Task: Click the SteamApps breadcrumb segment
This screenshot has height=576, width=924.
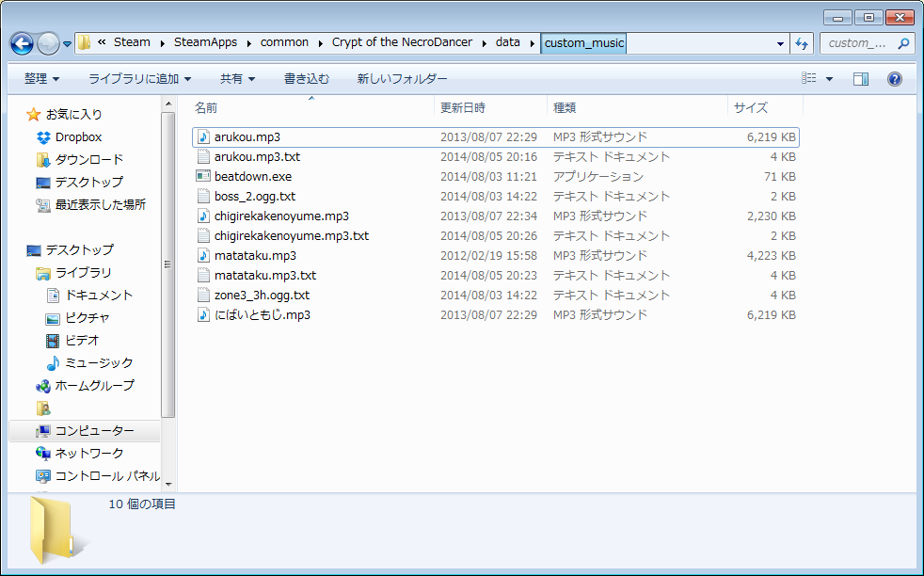Action: tap(206, 42)
